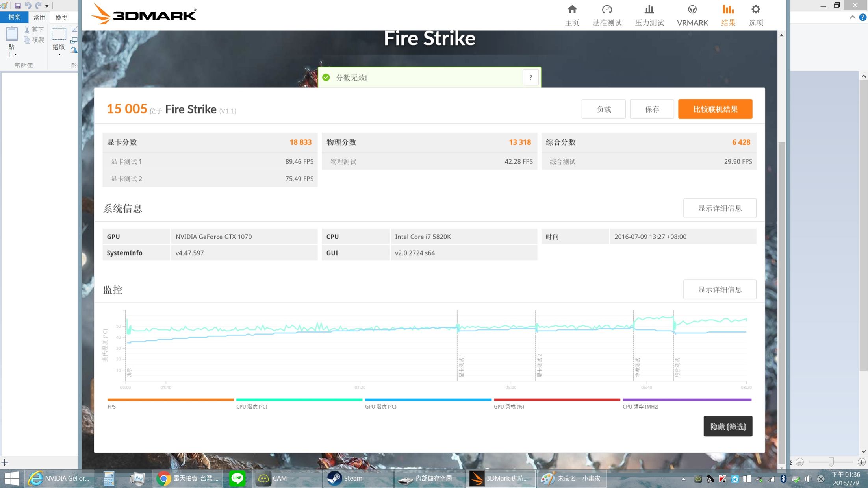The height and width of the screenshot is (488, 868).
Task: Click the question mark help button
Action: tap(530, 78)
